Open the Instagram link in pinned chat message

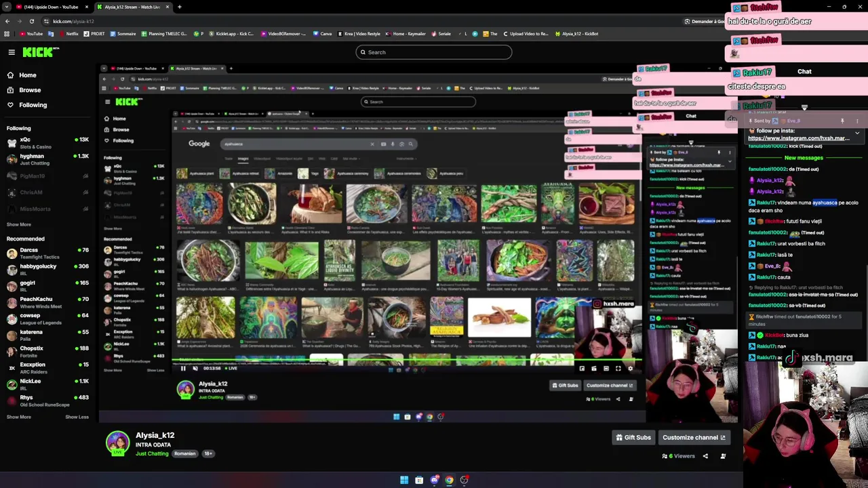point(798,138)
